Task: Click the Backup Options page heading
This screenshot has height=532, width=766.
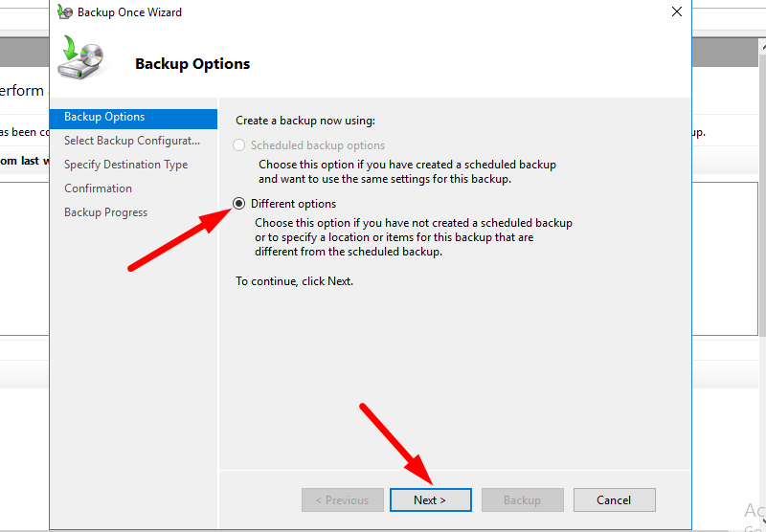Action: click(192, 64)
